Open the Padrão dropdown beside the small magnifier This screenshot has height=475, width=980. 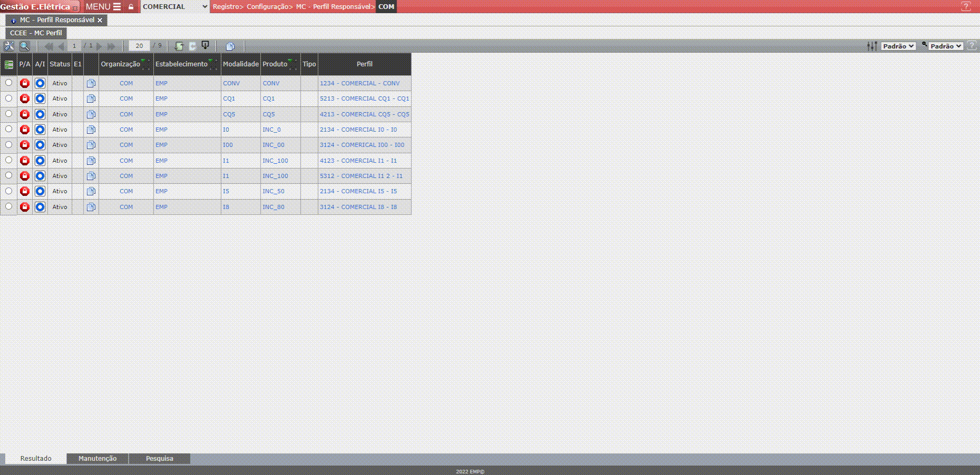coord(946,46)
